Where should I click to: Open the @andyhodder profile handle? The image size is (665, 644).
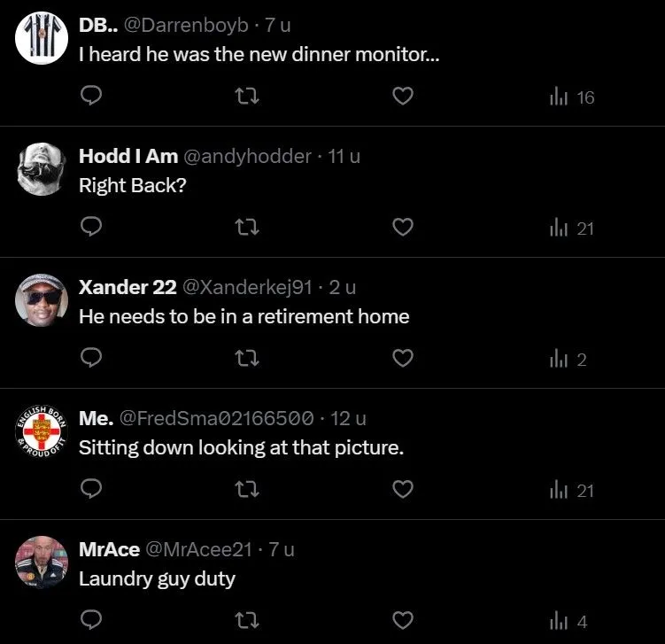click(247, 157)
